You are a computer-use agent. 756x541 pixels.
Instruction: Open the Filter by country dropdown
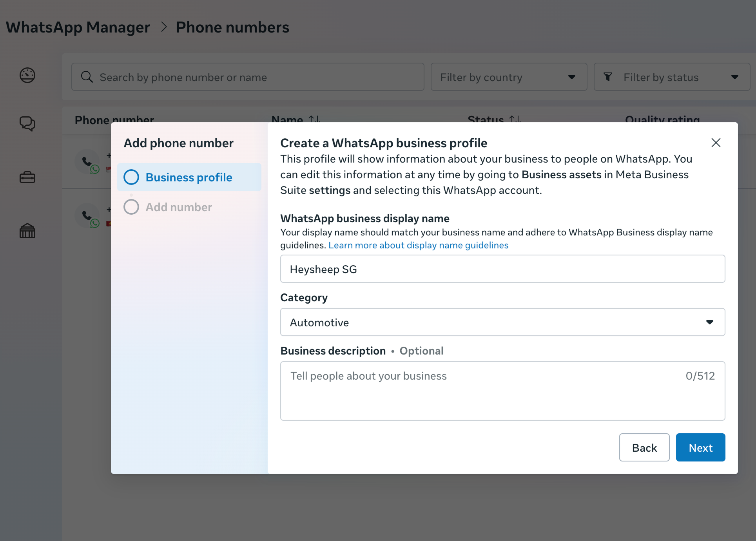[x=509, y=77]
